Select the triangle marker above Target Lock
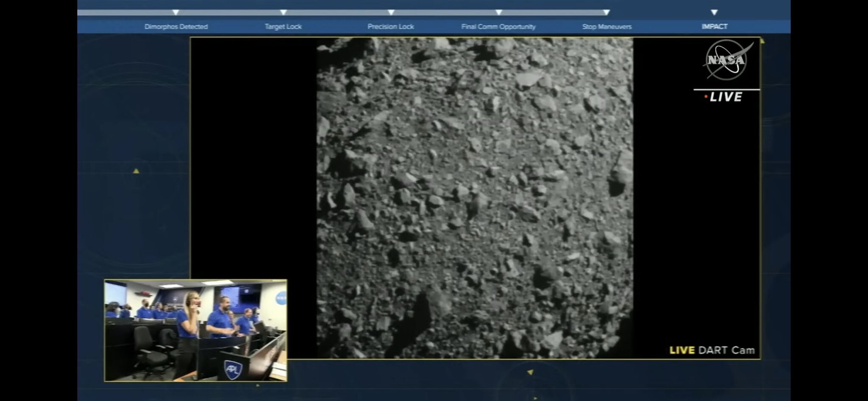Viewport: 868px width, 401px height. 283,13
